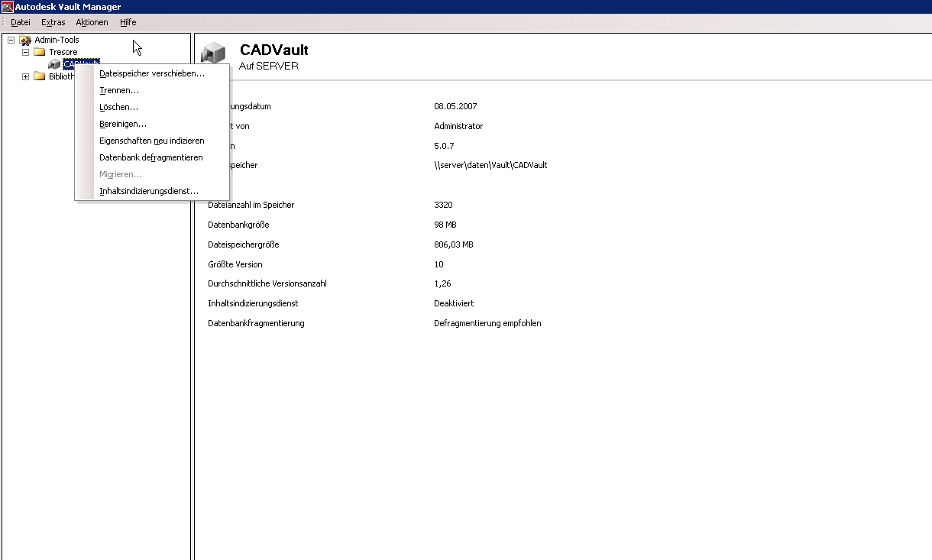The width and height of the screenshot is (932, 560).
Task: Select the Tresore label in the tree
Action: point(63,52)
